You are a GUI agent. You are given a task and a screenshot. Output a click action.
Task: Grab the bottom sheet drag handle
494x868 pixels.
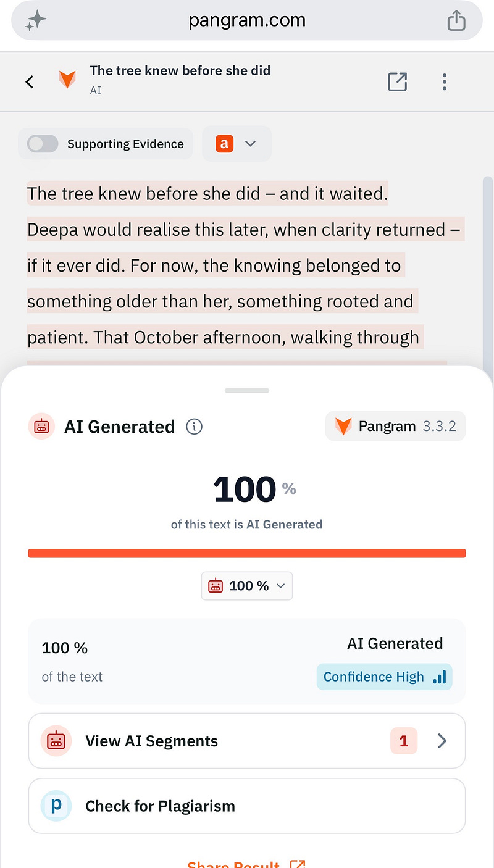coord(247,390)
